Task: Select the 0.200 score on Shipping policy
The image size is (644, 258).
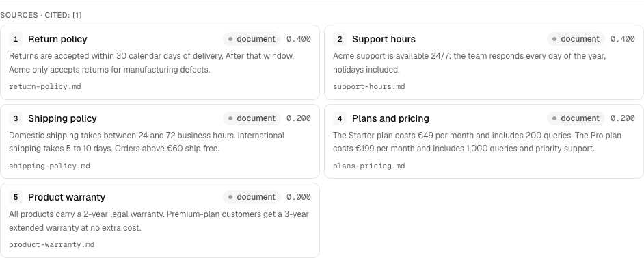Action: [x=299, y=118]
